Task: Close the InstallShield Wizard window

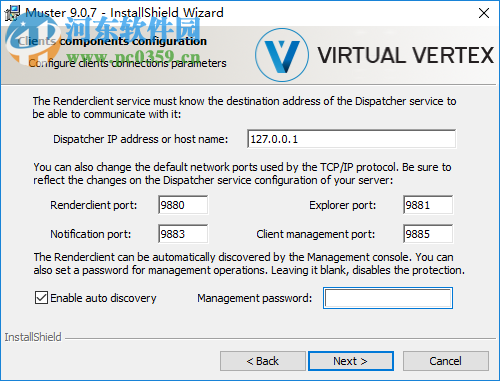Action: (484, 13)
